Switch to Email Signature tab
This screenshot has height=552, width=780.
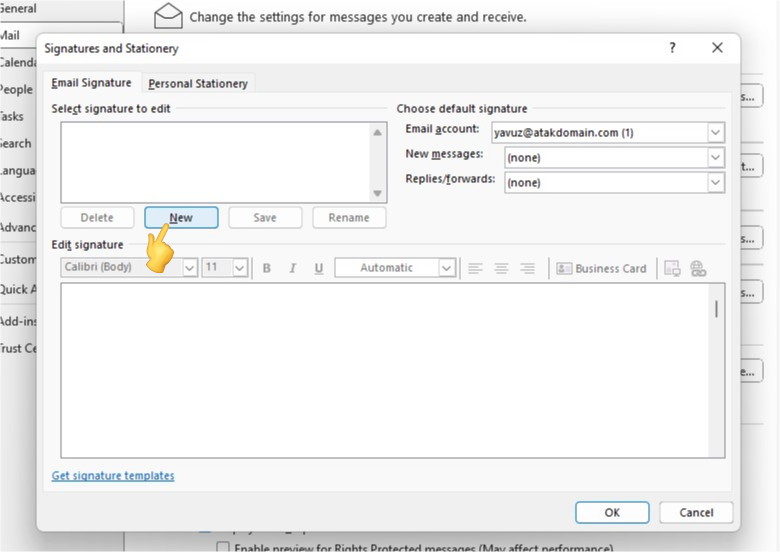tap(92, 83)
